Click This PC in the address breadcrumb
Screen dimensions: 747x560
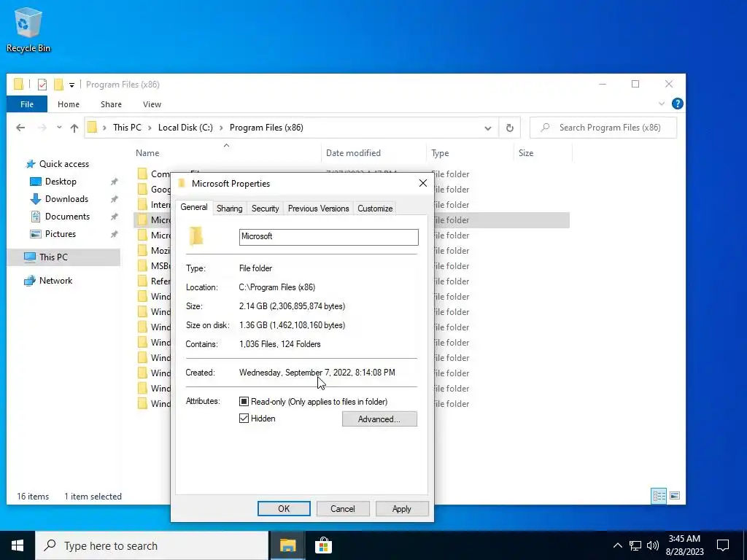127,128
